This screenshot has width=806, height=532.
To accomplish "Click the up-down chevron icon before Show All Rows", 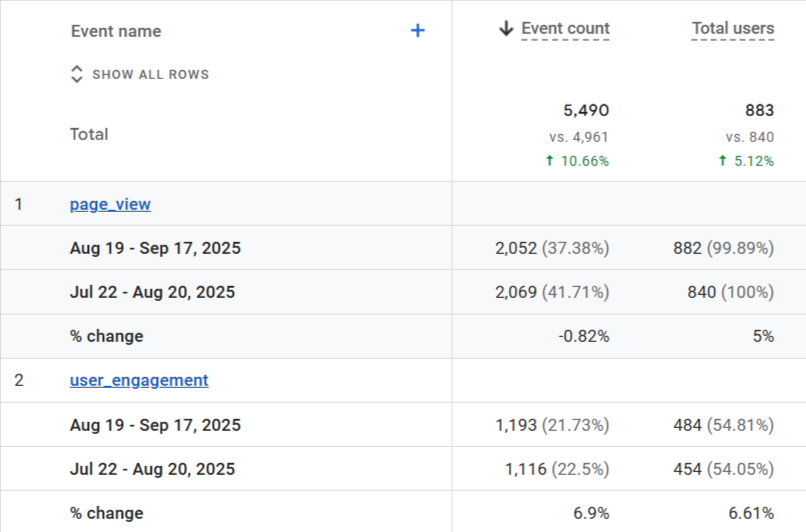I will pyautogui.click(x=77, y=74).
